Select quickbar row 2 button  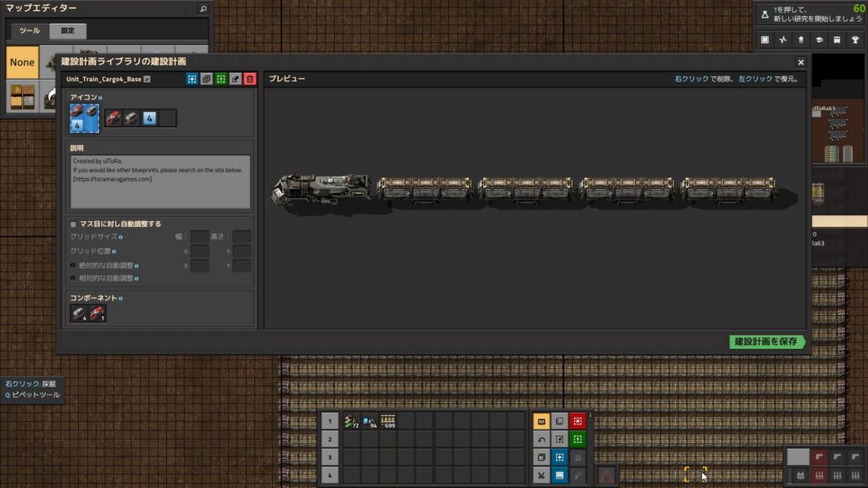click(x=330, y=440)
